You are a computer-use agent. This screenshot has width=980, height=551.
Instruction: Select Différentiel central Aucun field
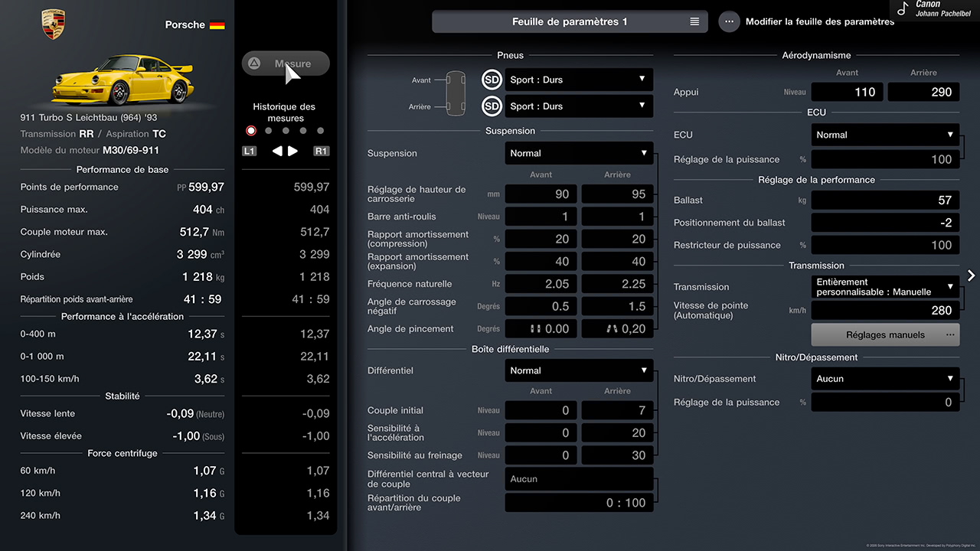(580, 479)
